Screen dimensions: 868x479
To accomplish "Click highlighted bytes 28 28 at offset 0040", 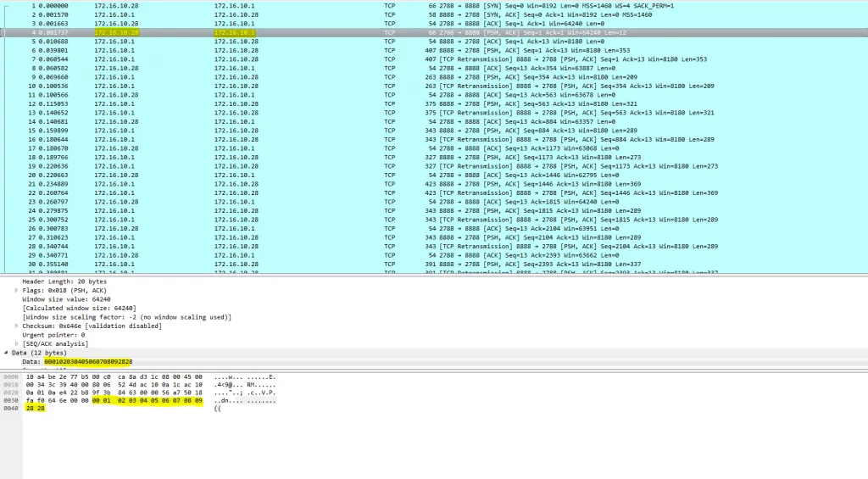I will [35, 408].
